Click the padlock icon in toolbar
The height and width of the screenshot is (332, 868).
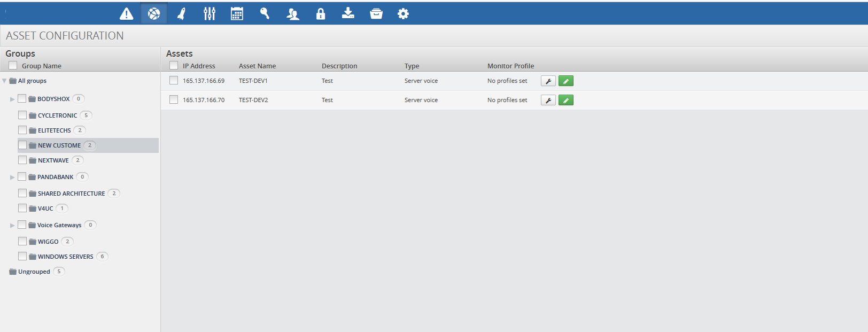[x=320, y=14]
